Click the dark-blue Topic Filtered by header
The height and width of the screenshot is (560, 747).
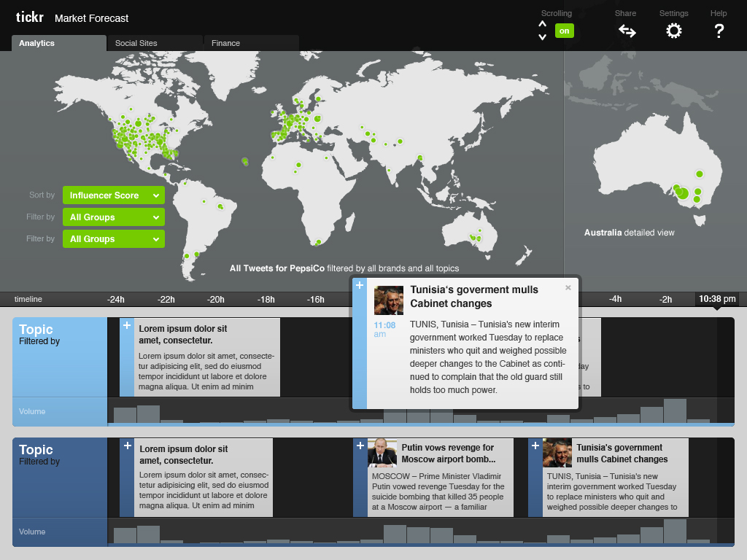(60, 478)
